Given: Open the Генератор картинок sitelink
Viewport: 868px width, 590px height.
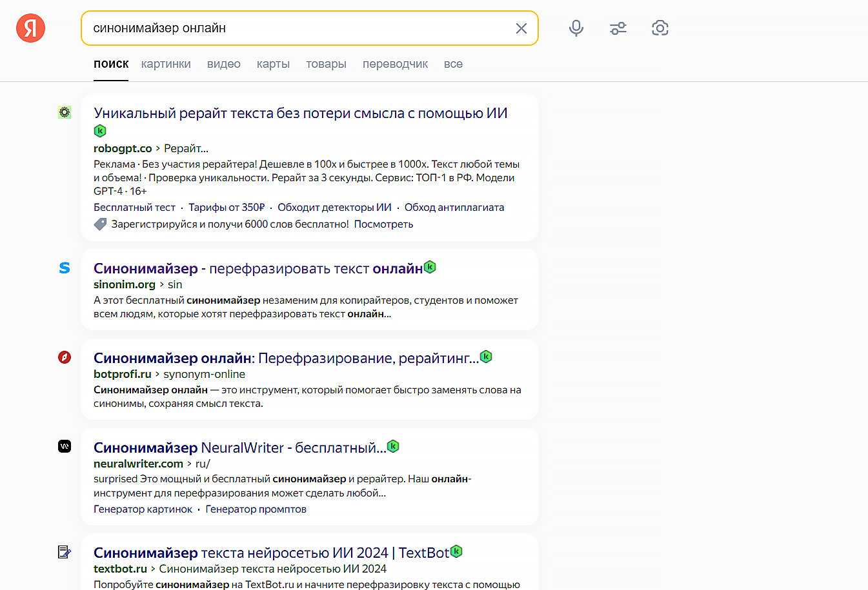Looking at the screenshot, I should 143,509.
